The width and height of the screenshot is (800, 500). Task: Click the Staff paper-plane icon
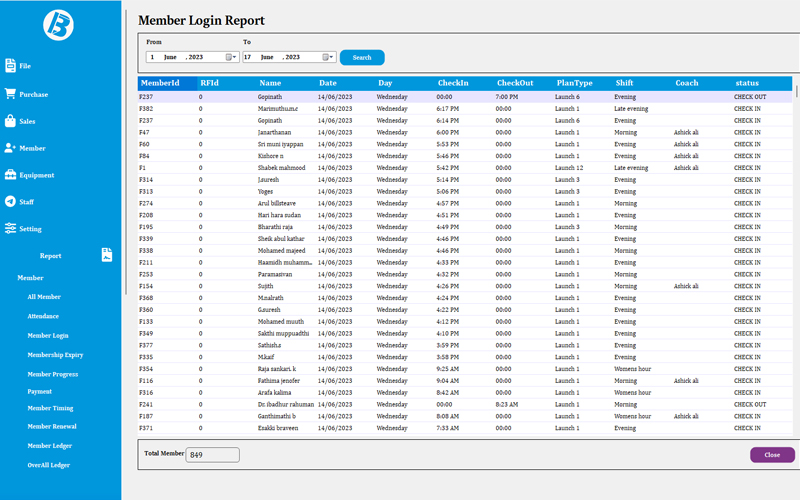pyautogui.click(x=10, y=201)
